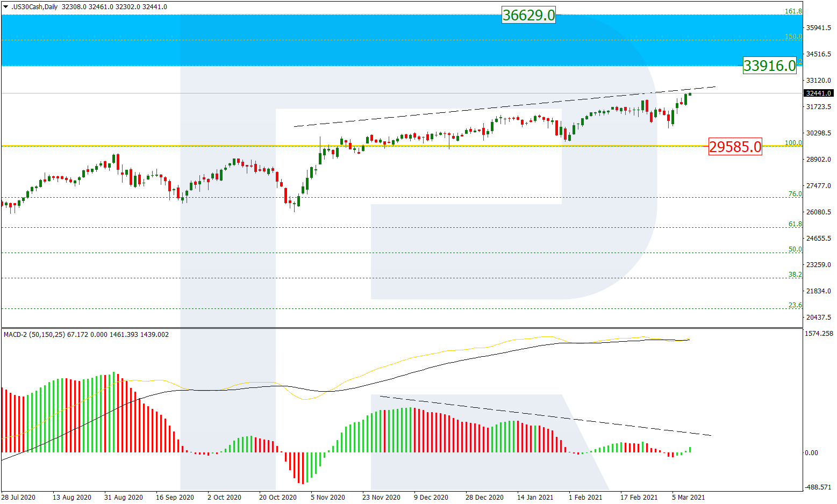Click the 1574.258 MACD scale value

tap(819, 334)
